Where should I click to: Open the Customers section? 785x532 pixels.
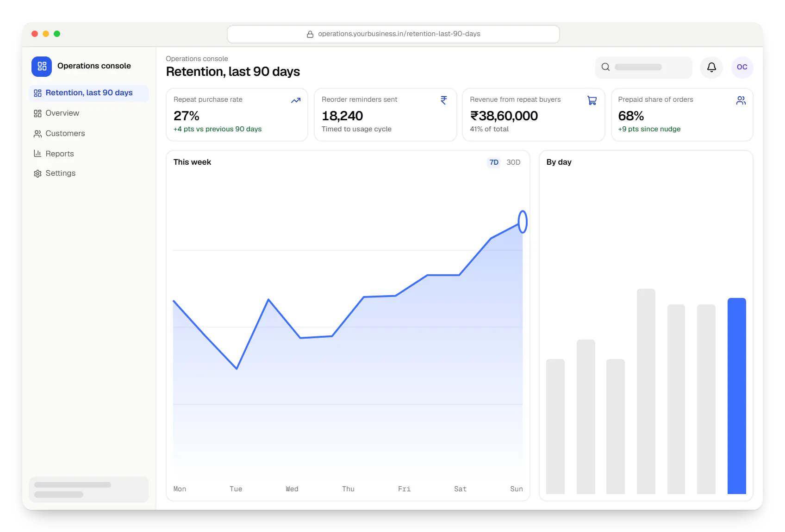coord(89,134)
